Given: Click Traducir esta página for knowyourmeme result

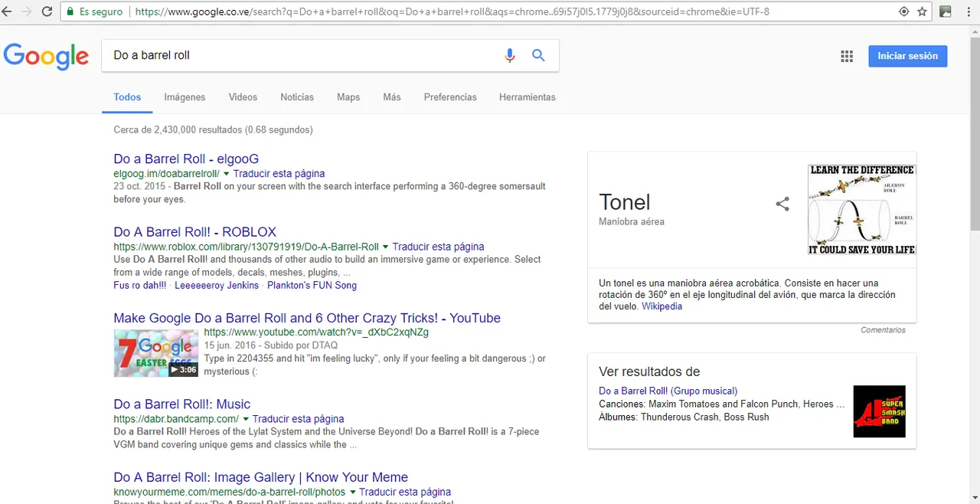Looking at the screenshot, I should coord(404,492).
